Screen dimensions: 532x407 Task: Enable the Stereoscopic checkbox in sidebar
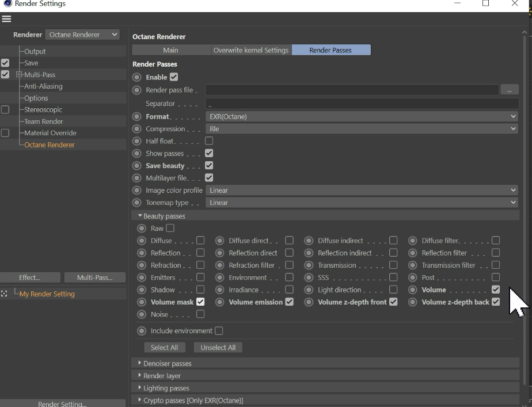(x=5, y=109)
